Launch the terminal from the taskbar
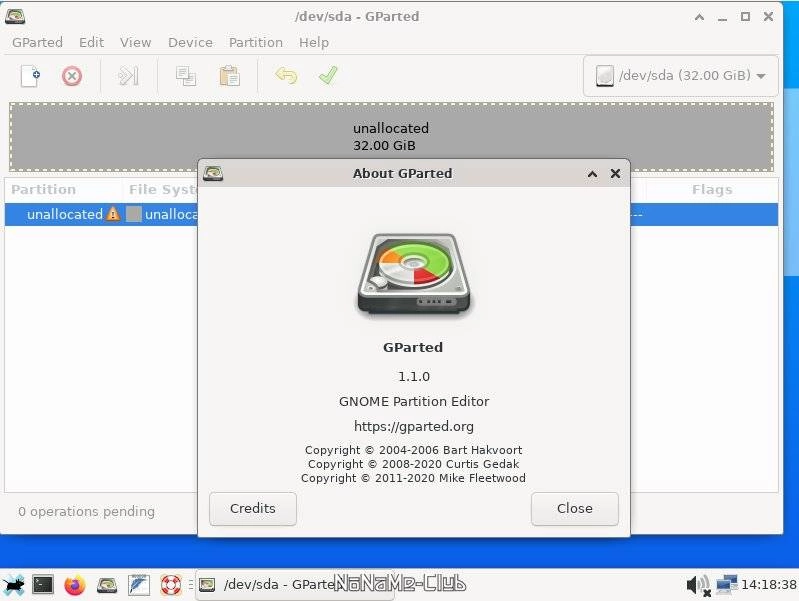The image size is (799, 601). coord(43,585)
